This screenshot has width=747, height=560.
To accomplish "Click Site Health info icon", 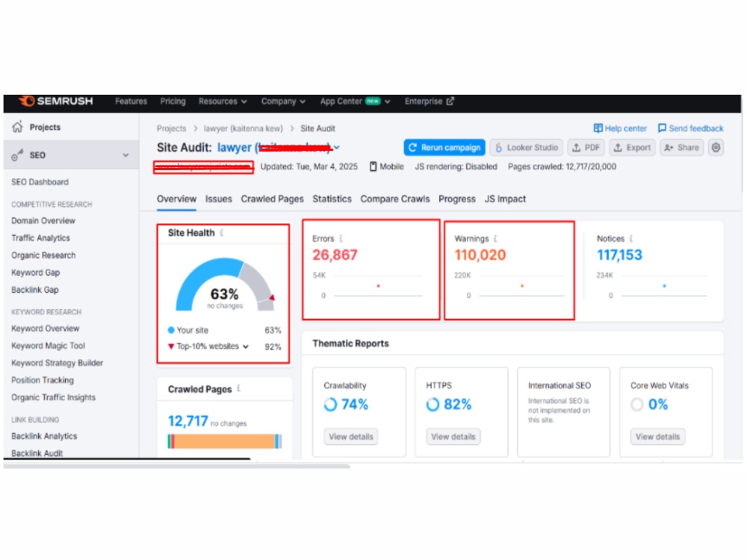I will (x=222, y=232).
